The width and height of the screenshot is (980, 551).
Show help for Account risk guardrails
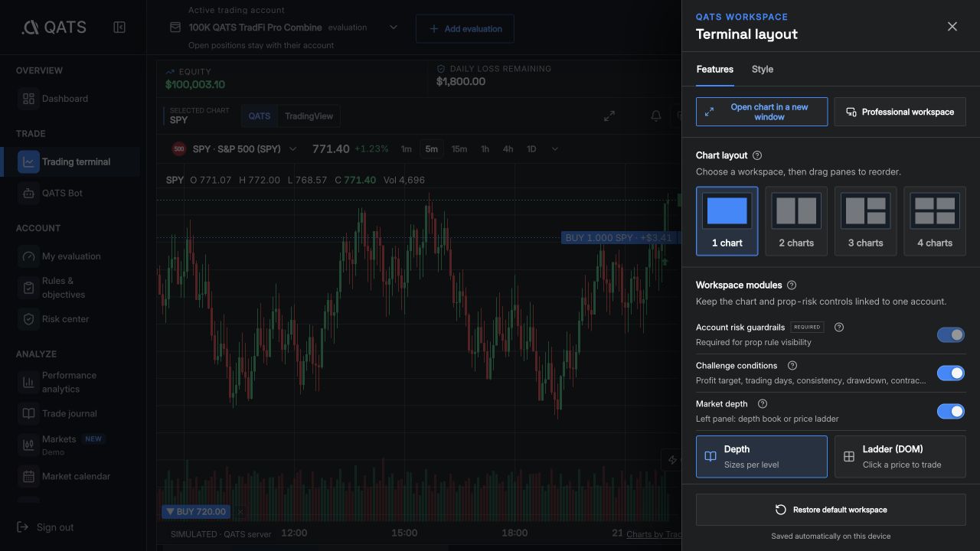(839, 327)
